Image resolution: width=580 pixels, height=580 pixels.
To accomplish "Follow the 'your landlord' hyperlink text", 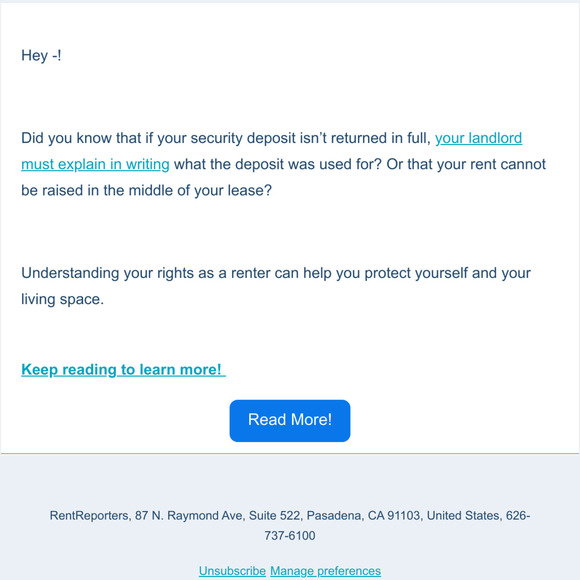I will pyautogui.click(x=478, y=138).
